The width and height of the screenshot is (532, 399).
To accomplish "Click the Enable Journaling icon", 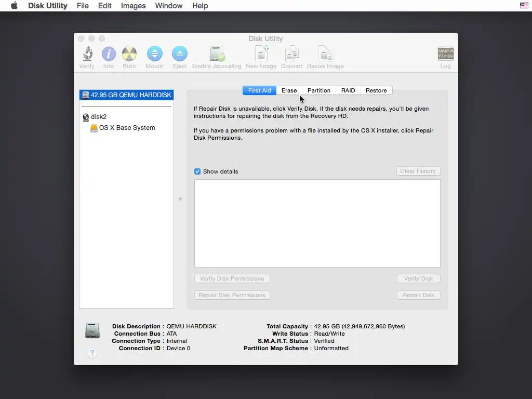I will (x=217, y=54).
